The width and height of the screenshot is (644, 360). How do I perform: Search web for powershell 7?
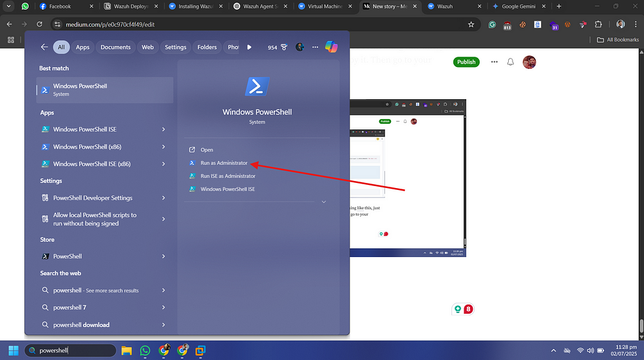[x=70, y=307]
